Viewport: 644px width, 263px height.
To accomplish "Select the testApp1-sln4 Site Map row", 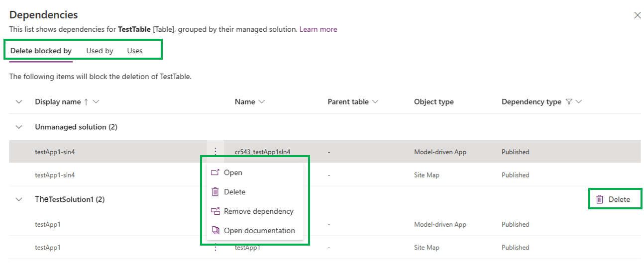I will click(x=325, y=175).
